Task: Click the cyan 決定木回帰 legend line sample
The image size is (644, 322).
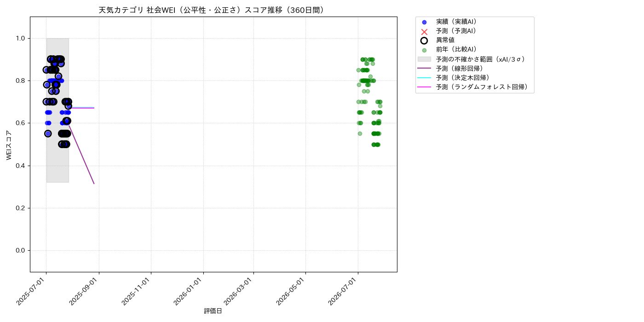Action: tap(424, 78)
